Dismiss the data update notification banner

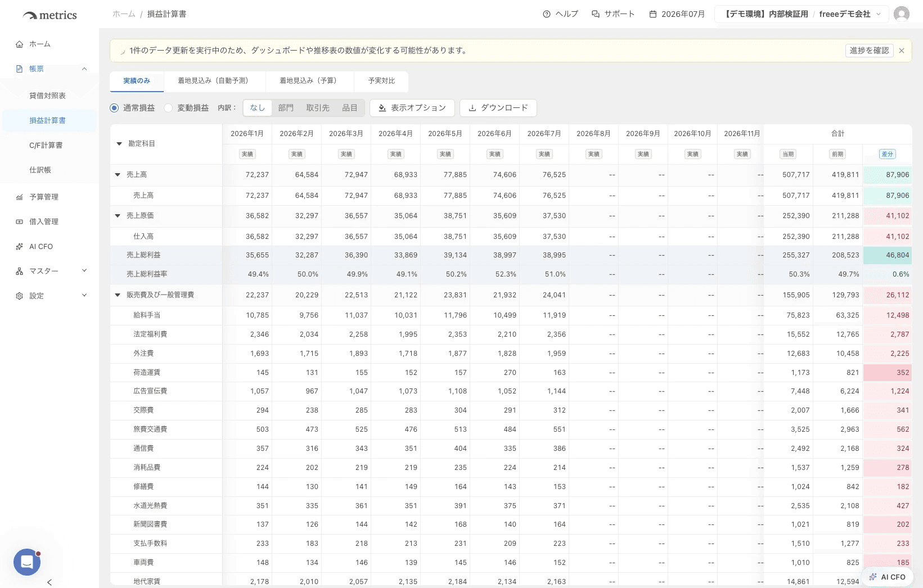click(902, 51)
